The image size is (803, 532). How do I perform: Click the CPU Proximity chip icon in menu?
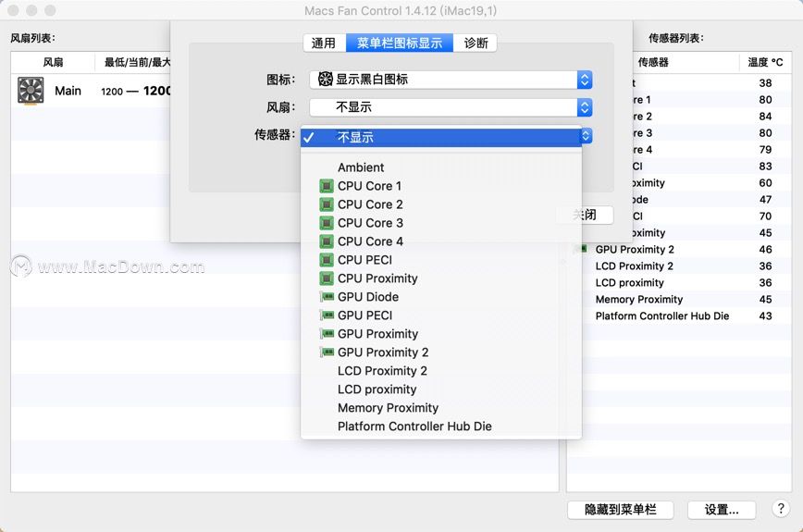tap(327, 278)
